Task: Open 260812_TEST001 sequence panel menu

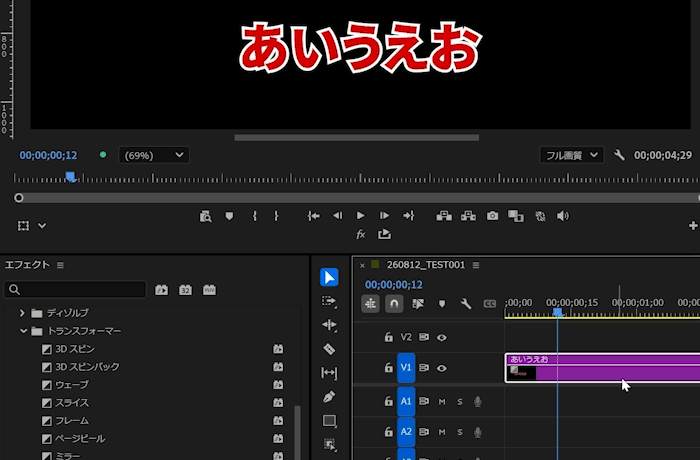Action: coord(476,265)
